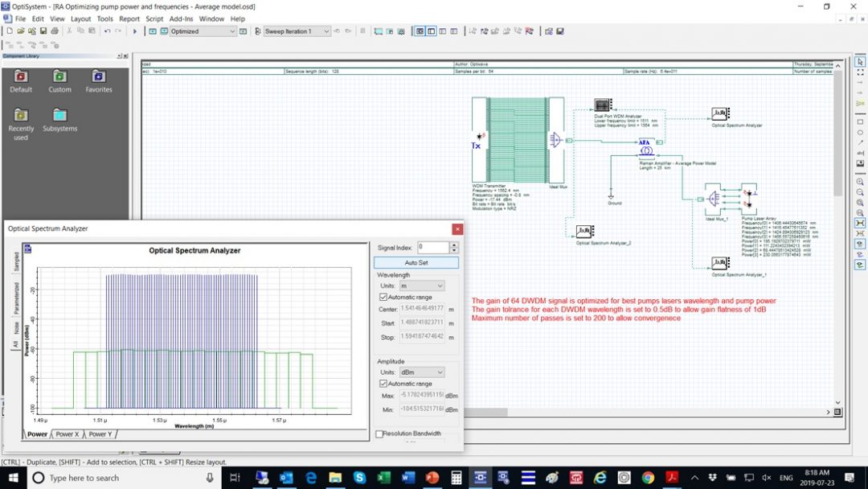Select the arrow selection tool on right toolbar
The height and width of the screenshot is (489, 868).
[x=860, y=61]
